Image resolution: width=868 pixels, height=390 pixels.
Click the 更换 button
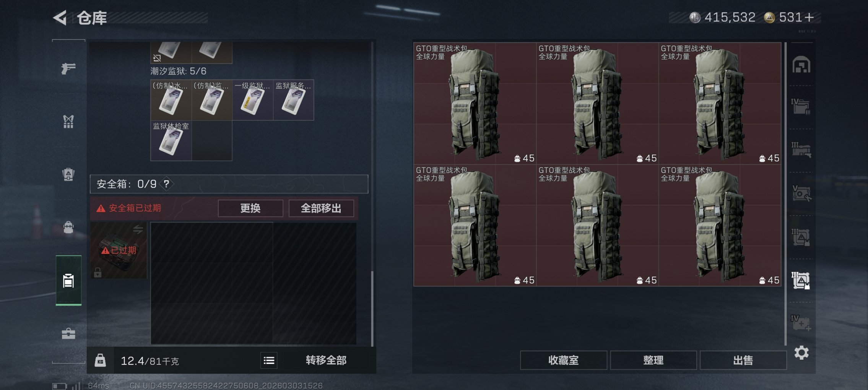click(250, 208)
